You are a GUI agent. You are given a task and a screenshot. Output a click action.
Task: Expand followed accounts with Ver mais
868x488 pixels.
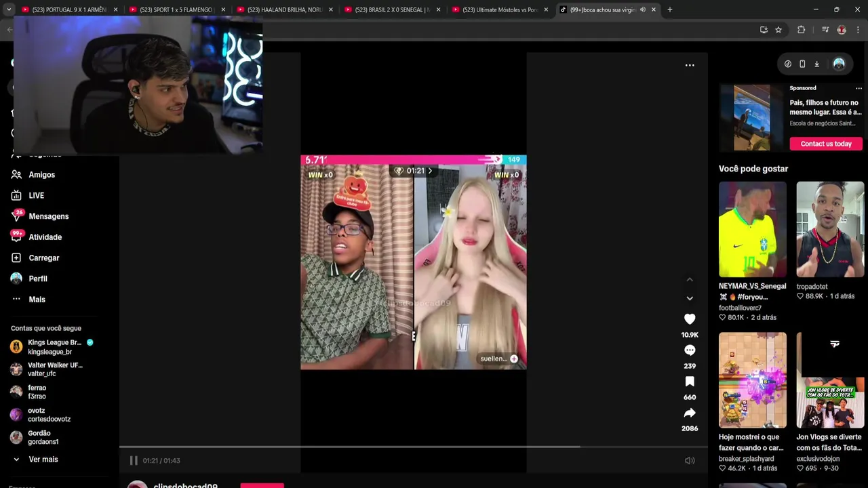click(x=43, y=460)
